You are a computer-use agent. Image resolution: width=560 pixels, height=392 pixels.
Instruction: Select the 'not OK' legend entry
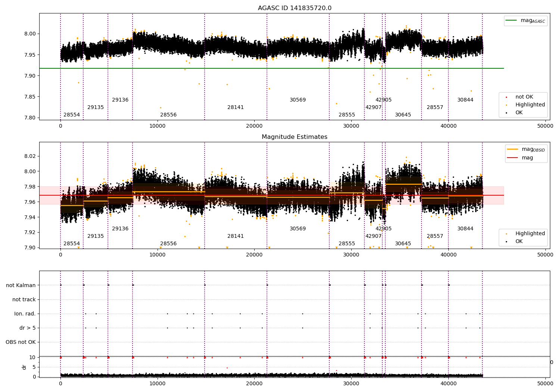(524, 97)
